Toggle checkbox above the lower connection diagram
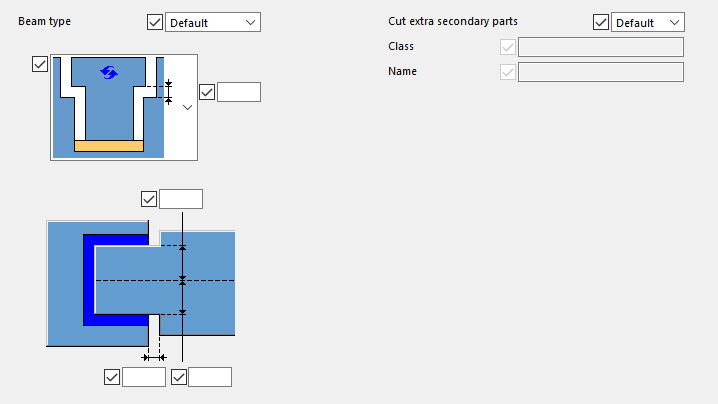The width and height of the screenshot is (718, 404). click(x=149, y=199)
